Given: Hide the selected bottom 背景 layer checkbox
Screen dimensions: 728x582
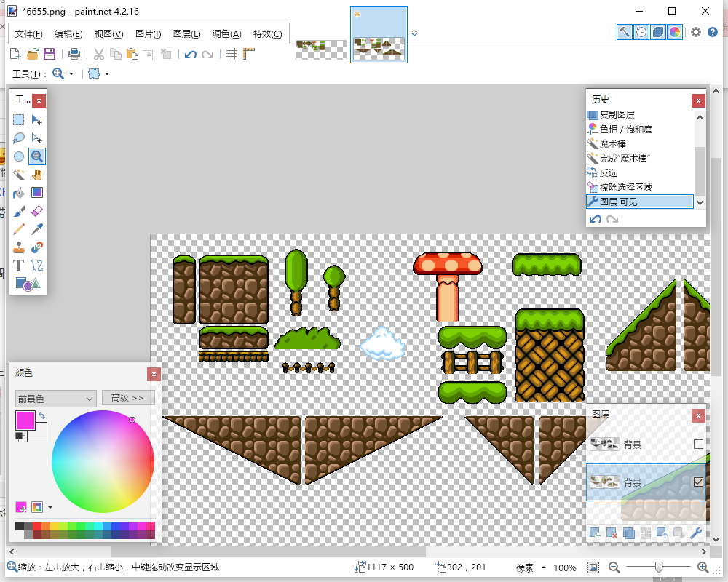Looking at the screenshot, I should tap(698, 482).
